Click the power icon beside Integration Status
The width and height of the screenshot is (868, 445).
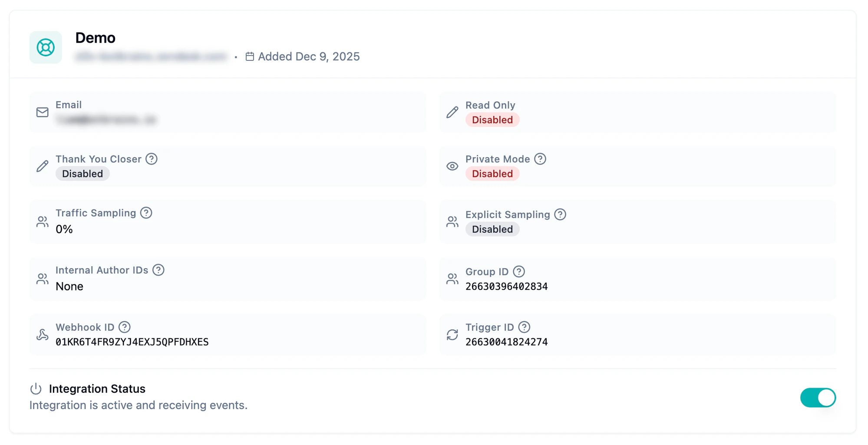point(36,389)
